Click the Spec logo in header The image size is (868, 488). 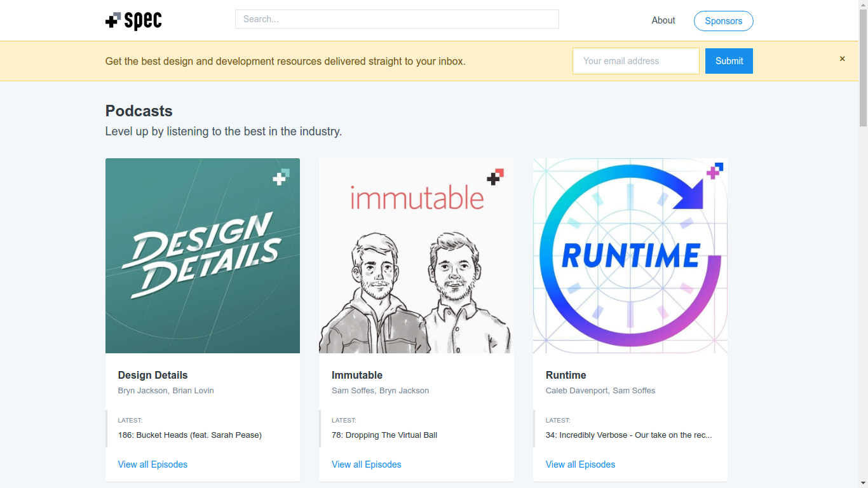tap(133, 20)
